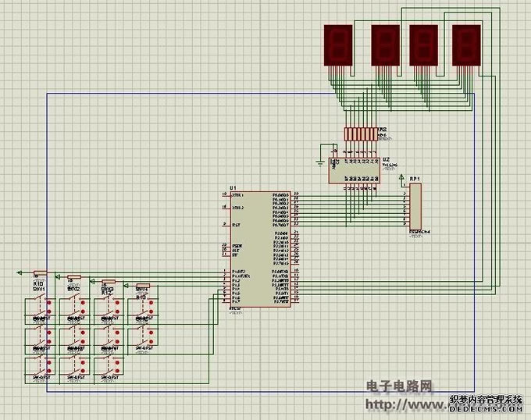Click the first (leftmost) seven-segment display
531x420 pixels.
(x=338, y=44)
